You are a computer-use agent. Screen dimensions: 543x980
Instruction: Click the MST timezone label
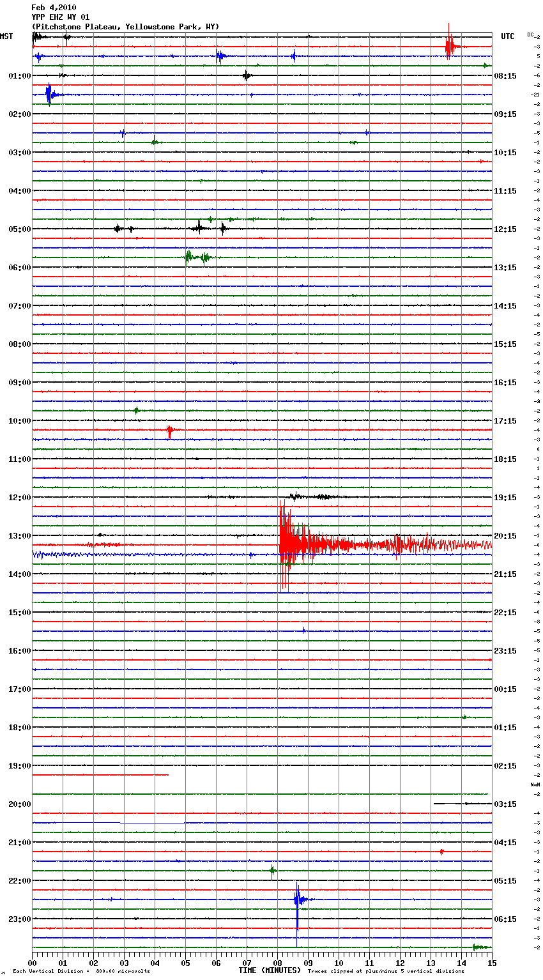click(6, 36)
